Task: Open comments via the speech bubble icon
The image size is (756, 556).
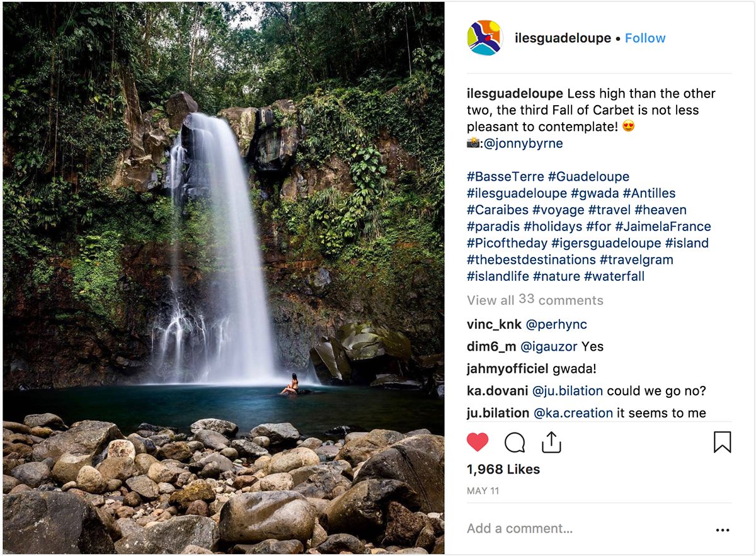Action: click(x=515, y=443)
